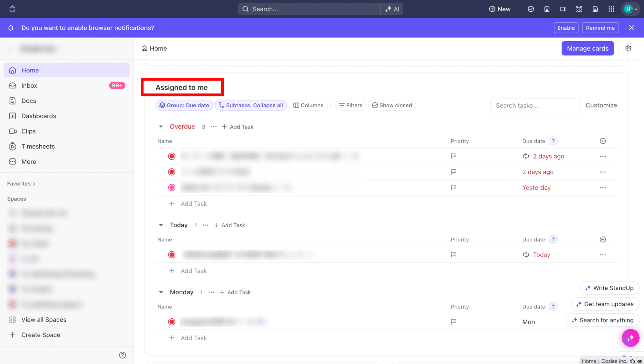
Task: Click the Search bar at top
Action: pyautogui.click(x=309, y=9)
